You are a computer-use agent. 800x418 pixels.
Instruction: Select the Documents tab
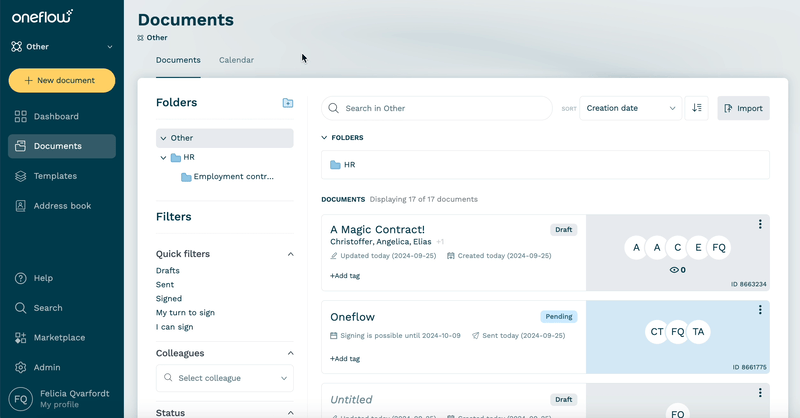[x=178, y=60]
